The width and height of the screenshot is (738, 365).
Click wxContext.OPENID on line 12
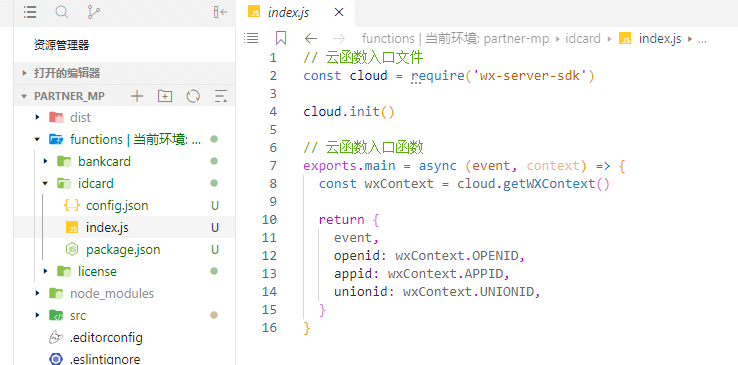pyautogui.click(x=456, y=256)
